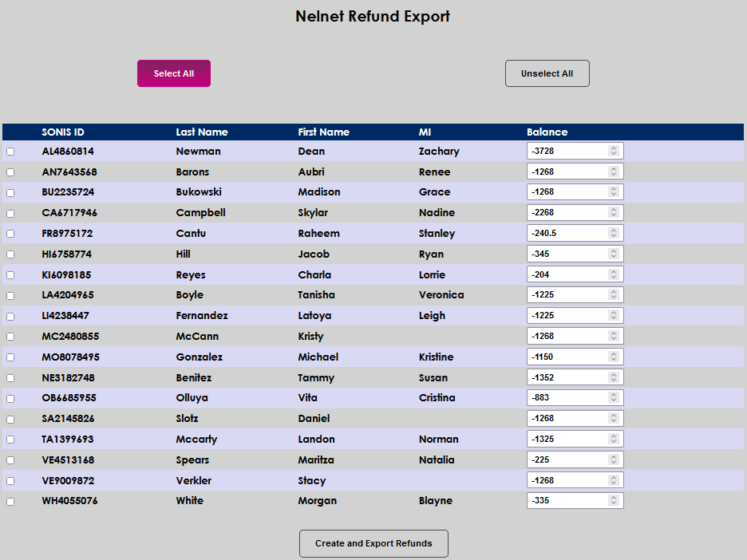The image size is (747, 560).
Task: Click up arrow on Dean Newman's balance
Action: (615, 147)
